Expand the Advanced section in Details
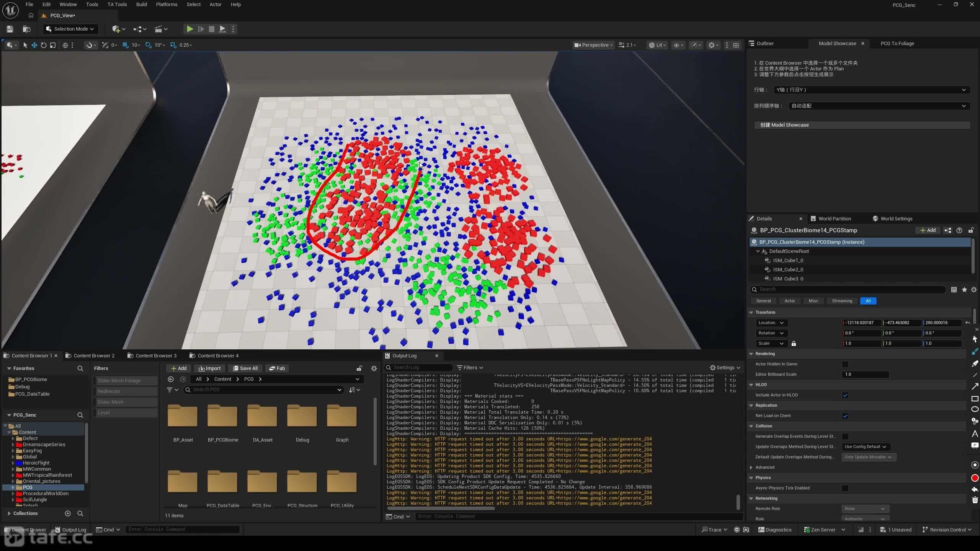Image resolution: width=980 pixels, height=551 pixels. coord(764,468)
